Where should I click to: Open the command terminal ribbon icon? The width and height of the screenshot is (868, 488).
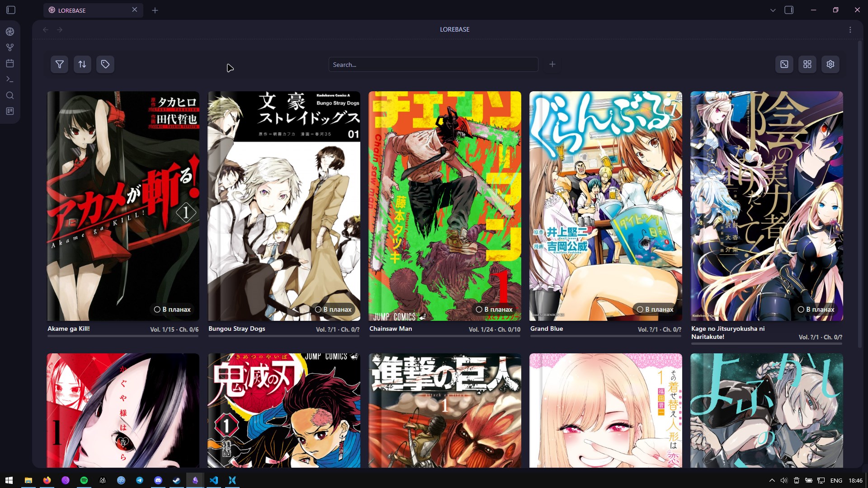pos(10,79)
